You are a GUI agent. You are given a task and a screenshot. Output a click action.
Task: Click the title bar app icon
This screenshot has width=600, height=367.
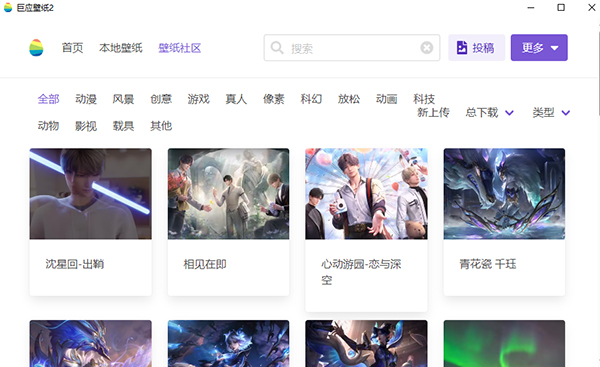[x=8, y=8]
